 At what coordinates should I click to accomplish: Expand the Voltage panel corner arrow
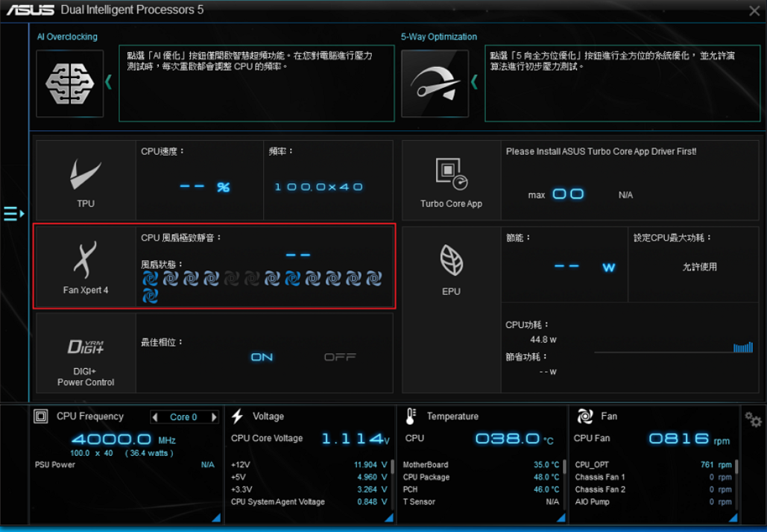coord(385,517)
